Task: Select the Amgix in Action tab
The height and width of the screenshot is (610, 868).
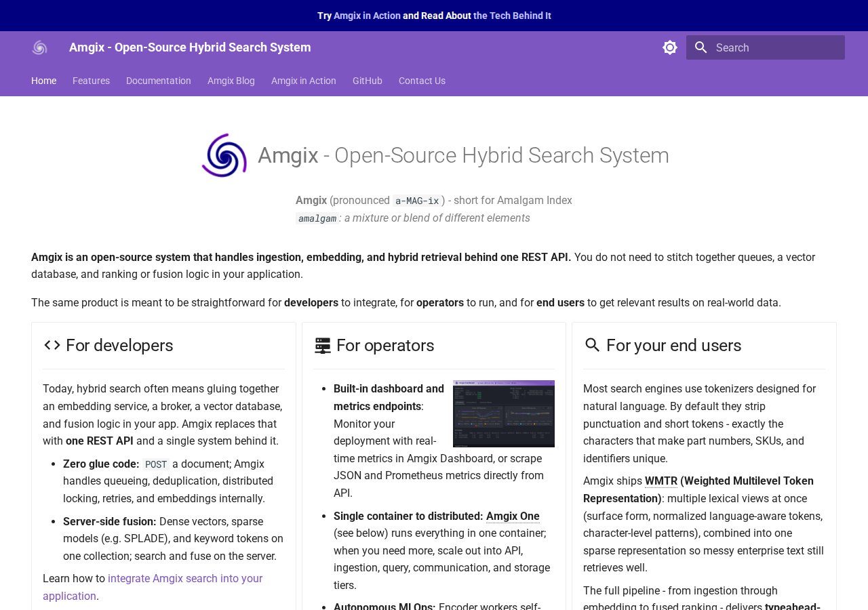Action: click(x=304, y=81)
